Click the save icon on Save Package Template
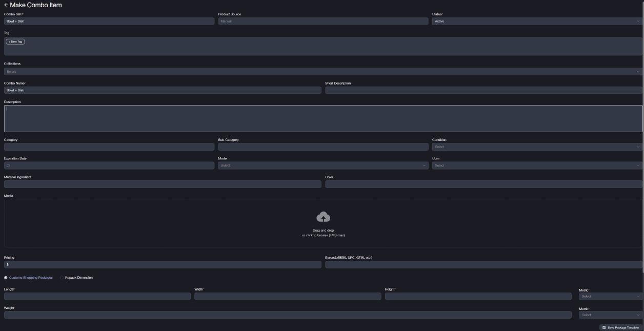Image resolution: width=644 pixels, height=331 pixels. pyautogui.click(x=604, y=327)
